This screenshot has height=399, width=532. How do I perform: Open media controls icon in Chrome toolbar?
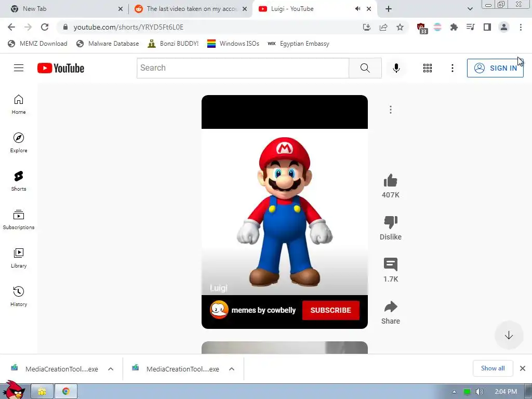click(x=470, y=27)
